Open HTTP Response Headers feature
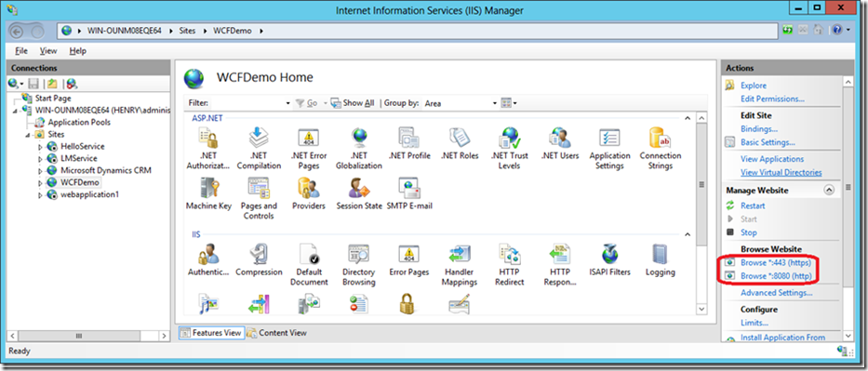 tap(560, 265)
